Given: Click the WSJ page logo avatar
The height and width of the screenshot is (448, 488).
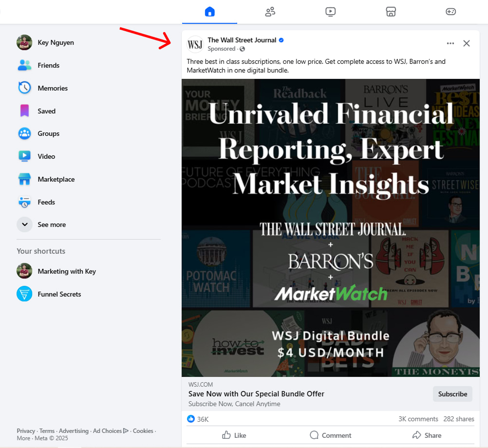Looking at the screenshot, I should click(195, 44).
